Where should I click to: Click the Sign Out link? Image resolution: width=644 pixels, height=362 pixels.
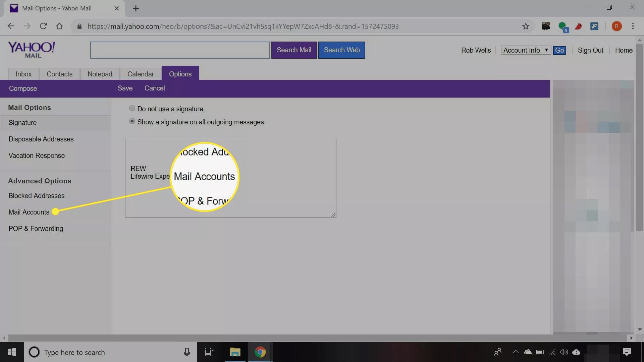pyautogui.click(x=590, y=50)
